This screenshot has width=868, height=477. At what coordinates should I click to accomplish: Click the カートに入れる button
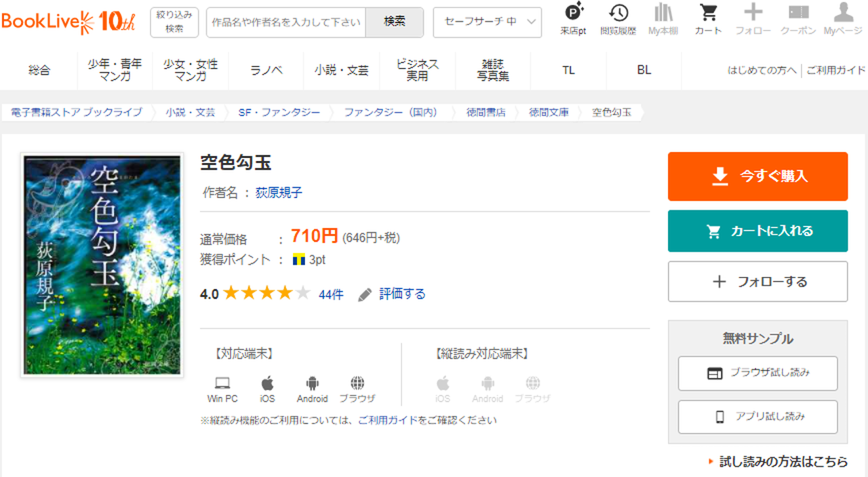757,231
